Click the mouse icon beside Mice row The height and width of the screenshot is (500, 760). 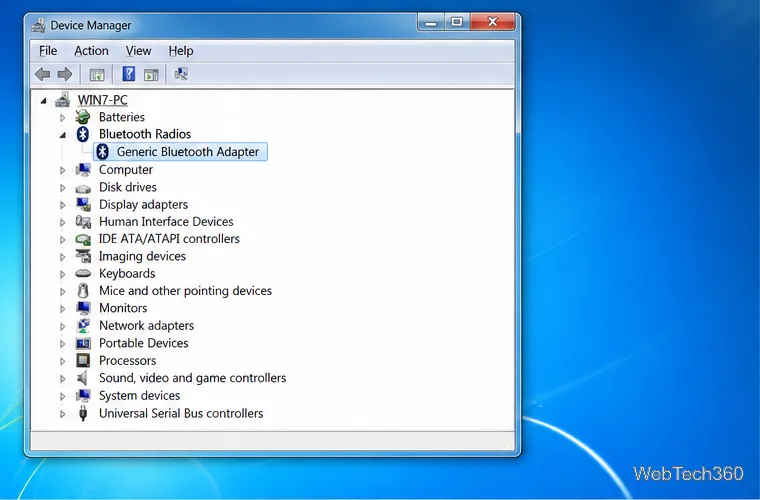[83, 291]
